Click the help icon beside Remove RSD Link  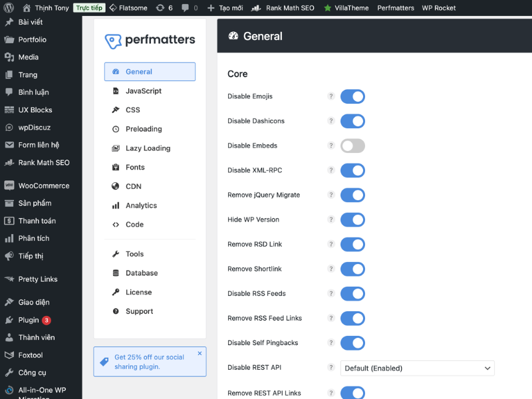pyautogui.click(x=331, y=244)
